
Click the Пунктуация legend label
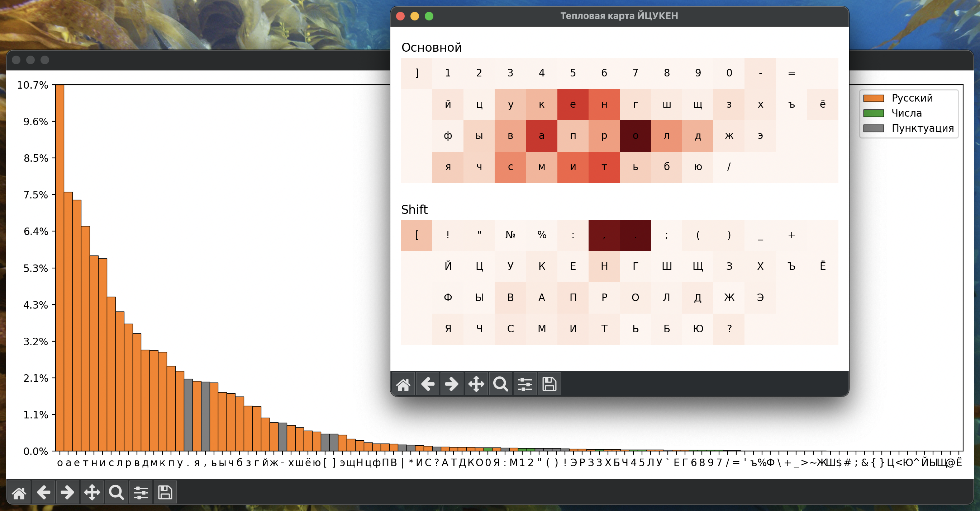click(x=922, y=128)
